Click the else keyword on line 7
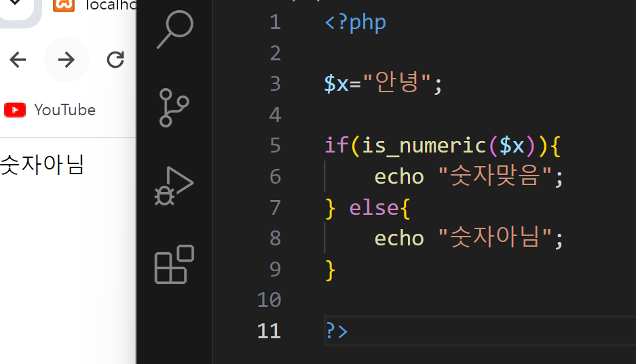This screenshot has height=364, width=636. pos(374,208)
